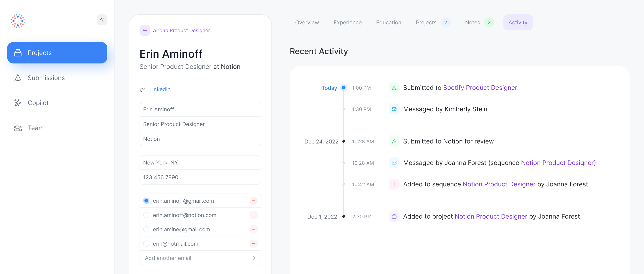Open the Airbnb Product Designer breadcrumb link
The height and width of the screenshot is (274, 644).
coord(181,30)
